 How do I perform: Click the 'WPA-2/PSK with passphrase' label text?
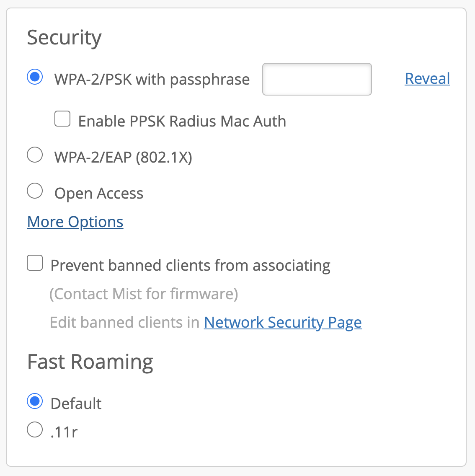point(152,79)
